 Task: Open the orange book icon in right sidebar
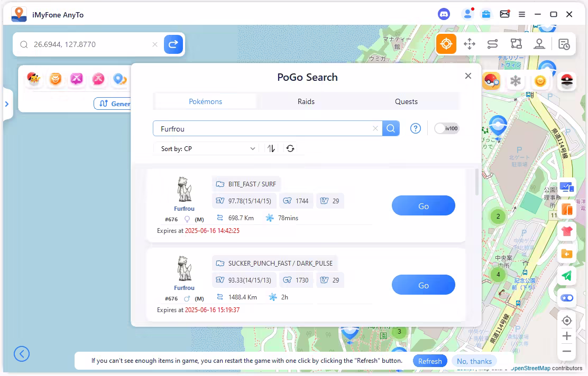point(567,209)
